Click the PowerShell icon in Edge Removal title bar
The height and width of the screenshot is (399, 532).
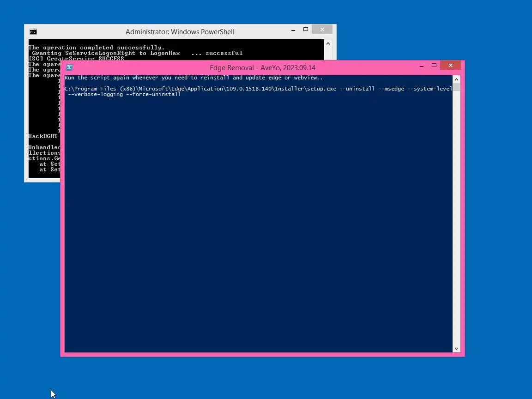pyautogui.click(x=69, y=67)
